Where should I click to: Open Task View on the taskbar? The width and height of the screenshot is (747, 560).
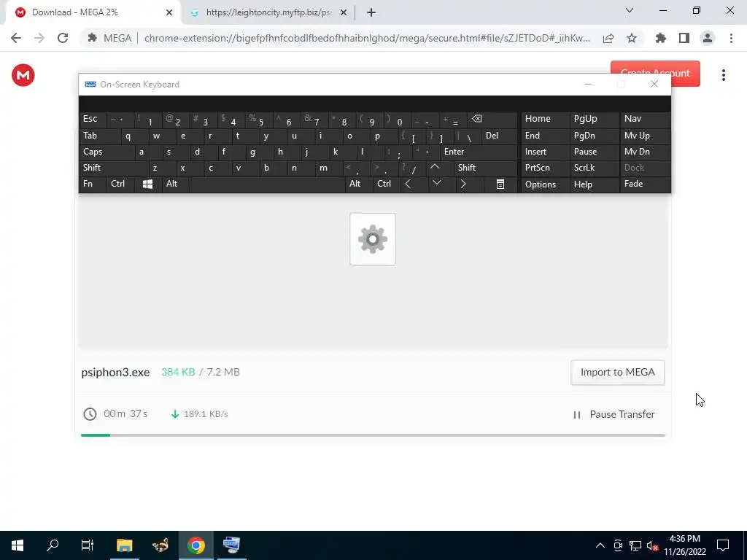click(x=88, y=545)
